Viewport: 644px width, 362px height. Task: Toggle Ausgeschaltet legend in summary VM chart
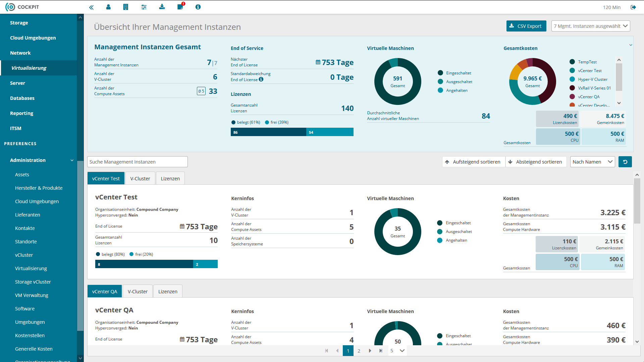455,82
